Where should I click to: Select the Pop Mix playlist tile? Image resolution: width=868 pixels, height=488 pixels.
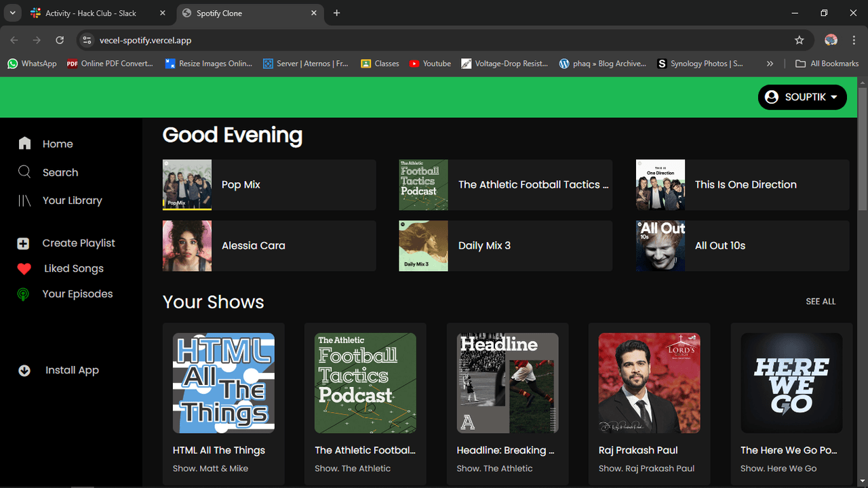coord(269,185)
